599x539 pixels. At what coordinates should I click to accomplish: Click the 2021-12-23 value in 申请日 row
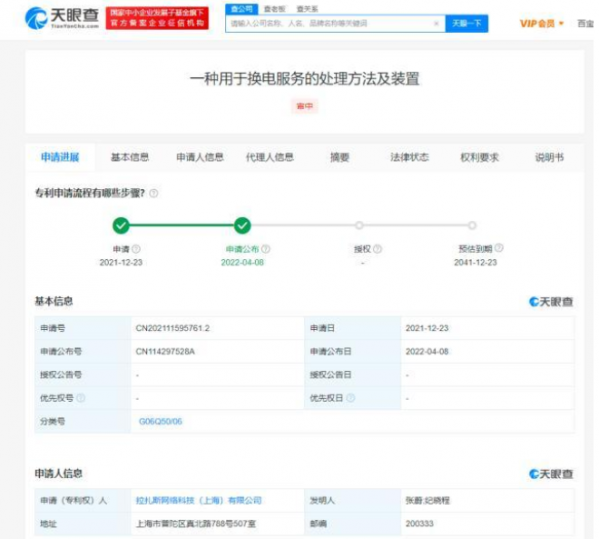coord(427,328)
